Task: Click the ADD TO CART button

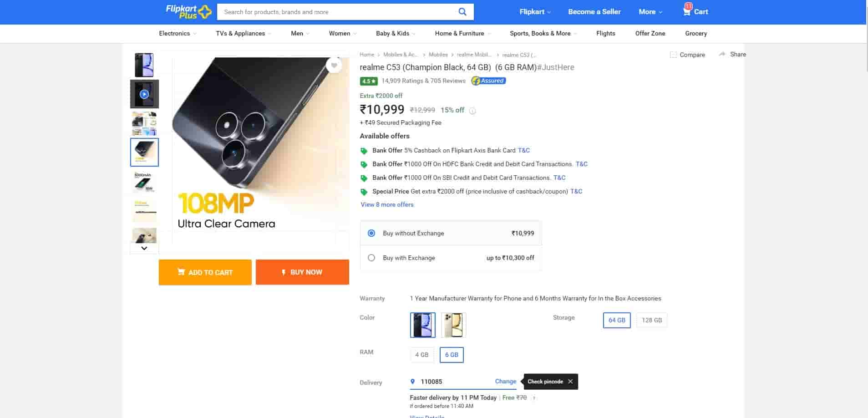Action: pyautogui.click(x=205, y=272)
